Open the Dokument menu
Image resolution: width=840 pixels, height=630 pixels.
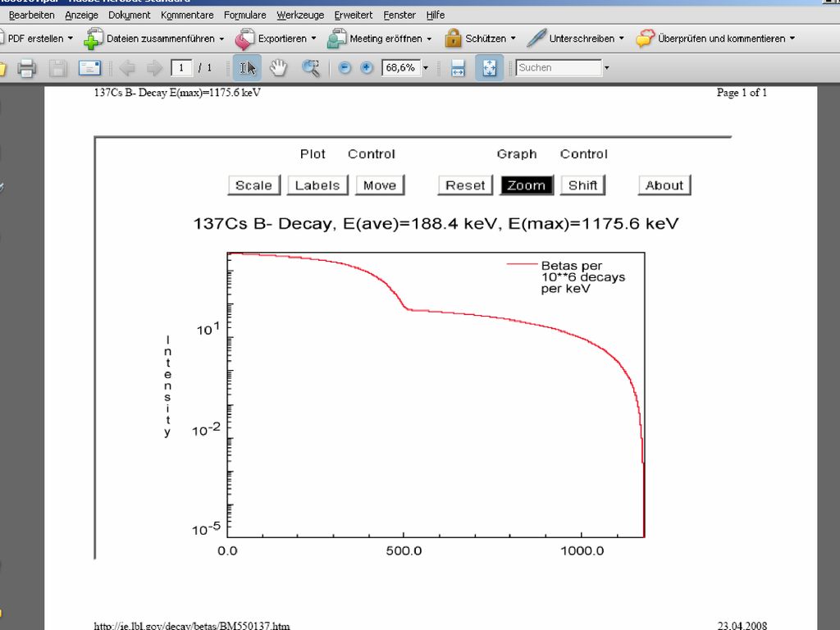pos(129,15)
